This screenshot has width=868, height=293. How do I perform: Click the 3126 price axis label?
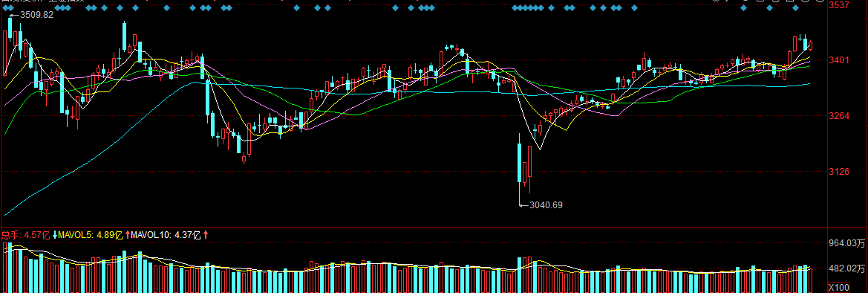[839, 172]
